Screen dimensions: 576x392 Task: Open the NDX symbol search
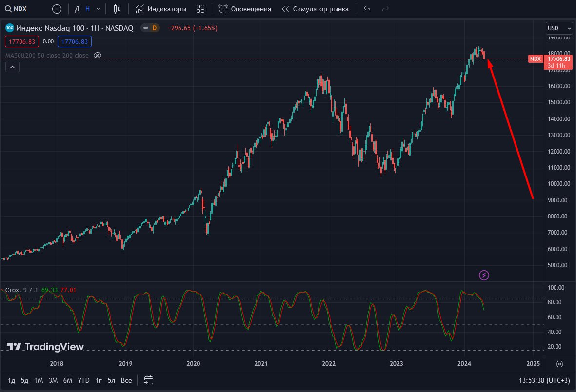coord(16,9)
